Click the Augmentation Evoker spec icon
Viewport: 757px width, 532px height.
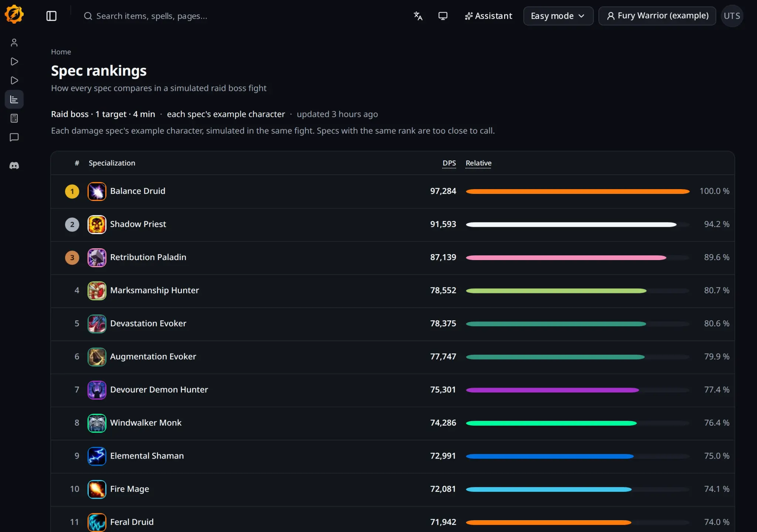coord(97,357)
